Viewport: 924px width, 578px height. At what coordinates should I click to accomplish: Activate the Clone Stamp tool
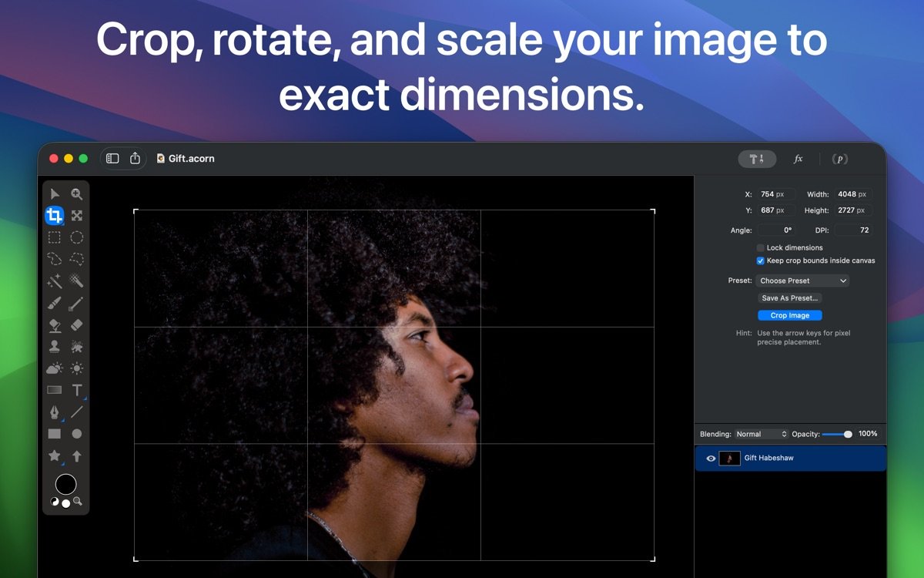pos(55,347)
